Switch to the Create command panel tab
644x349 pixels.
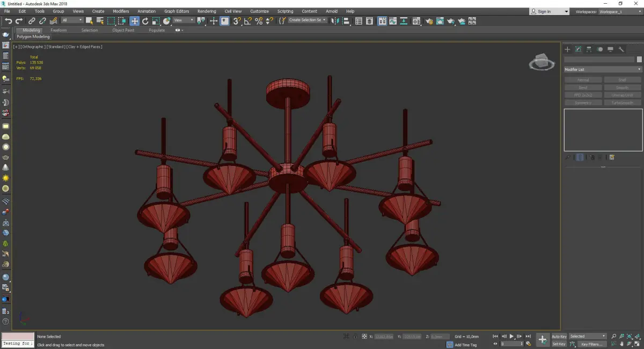[x=567, y=49]
